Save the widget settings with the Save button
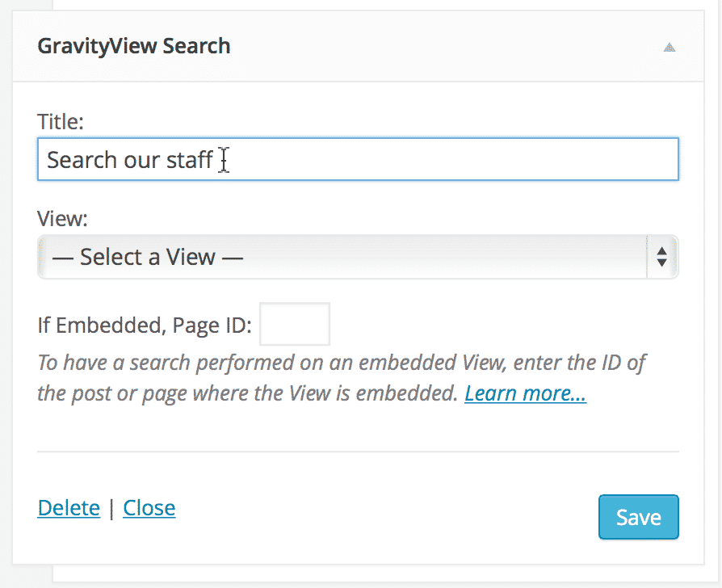The image size is (722, 588). [x=639, y=517]
